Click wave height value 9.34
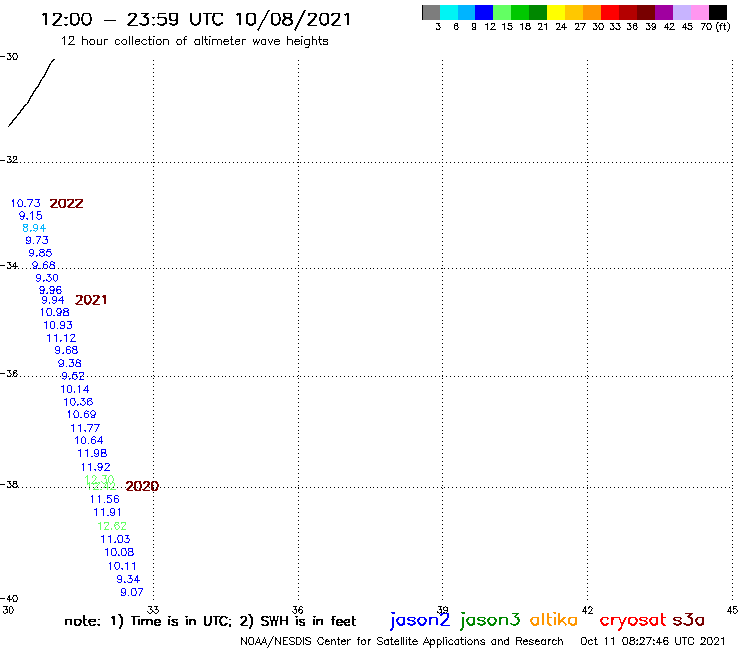740x650 pixels. pos(128,579)
